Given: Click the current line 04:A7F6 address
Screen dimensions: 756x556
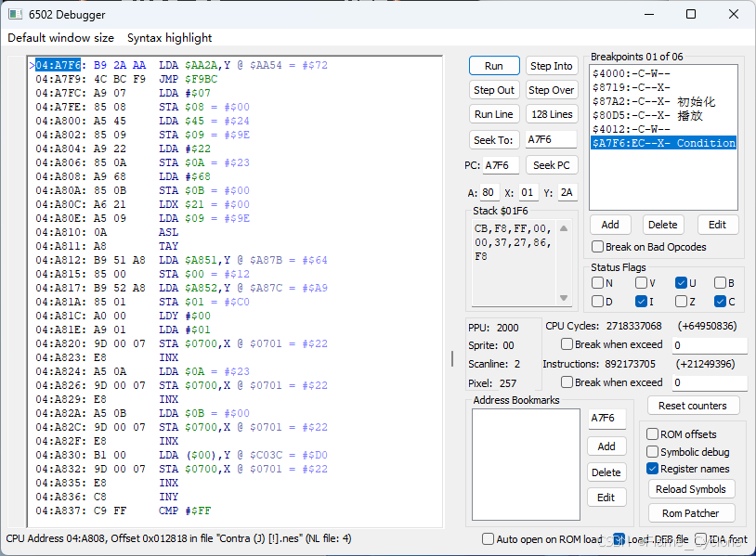Looking at the screenshot, I should coord(58,65).
